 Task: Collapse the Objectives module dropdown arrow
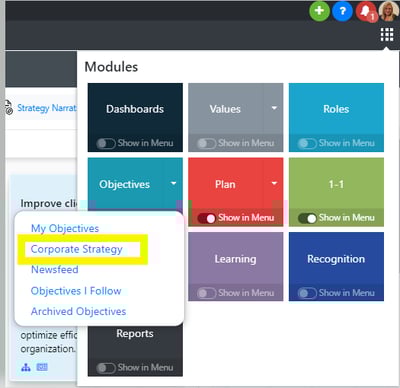pyautogui.click(x=173, y=183)
